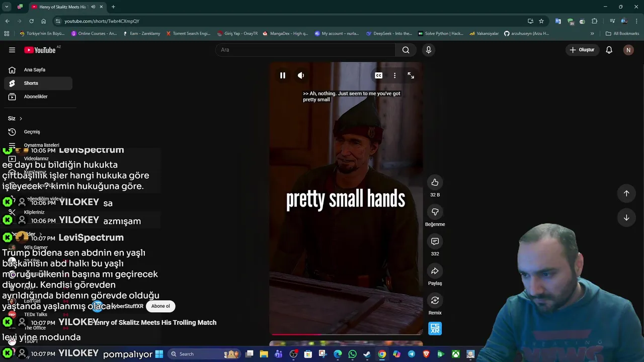Go to the next Short (down arrow)

(626, 218)
